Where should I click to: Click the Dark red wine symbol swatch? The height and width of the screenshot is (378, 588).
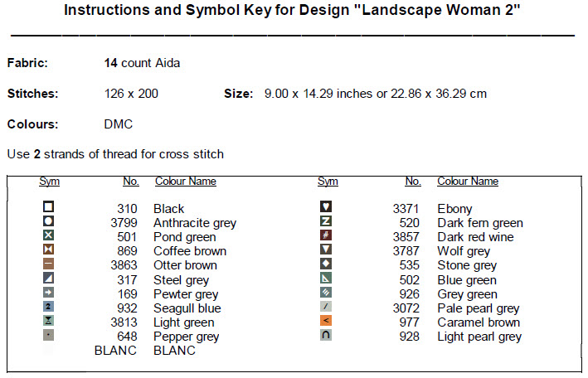tap(326, 235)
